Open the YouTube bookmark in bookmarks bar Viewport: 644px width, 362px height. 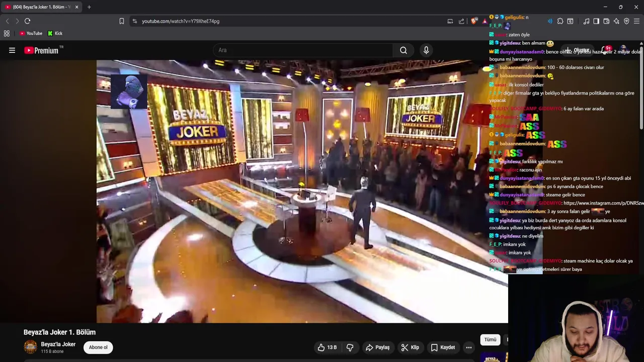click(31, 33)
